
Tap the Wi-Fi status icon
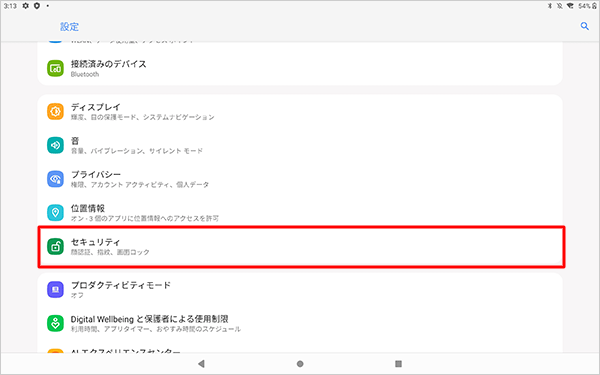coord(570,6)
